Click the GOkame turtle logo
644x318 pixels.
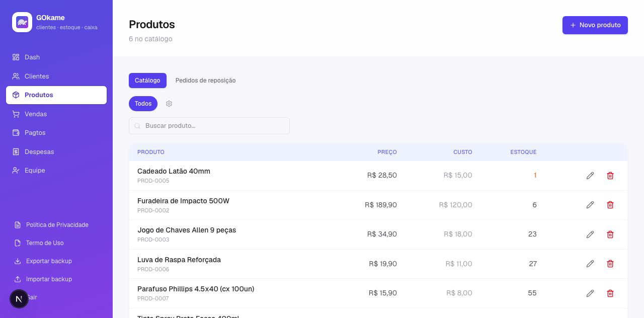click(22, 22)
